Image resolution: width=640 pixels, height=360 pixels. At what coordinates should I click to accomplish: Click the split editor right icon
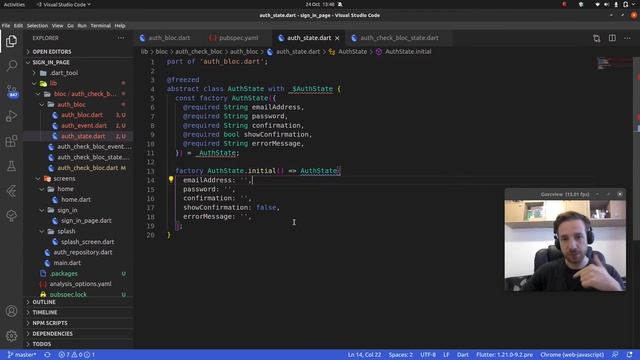click(x=612, y=38)
